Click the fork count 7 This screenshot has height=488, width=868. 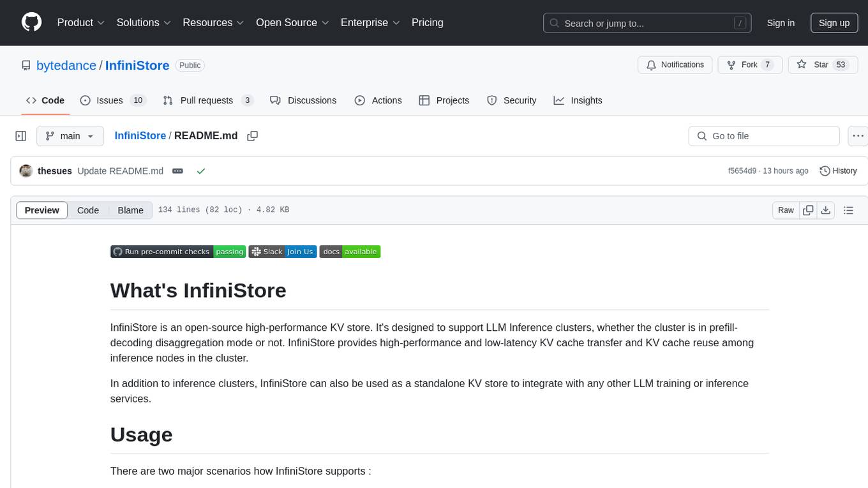768,65
